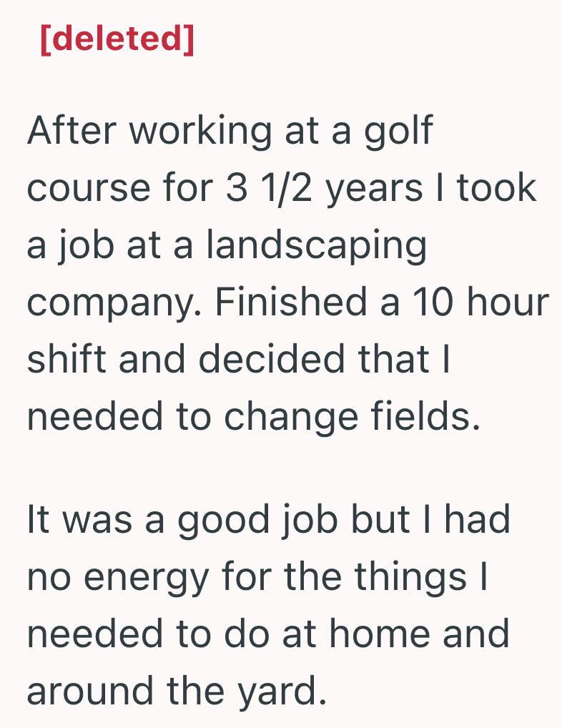Select the first paragraph about golf course
Image resolution: width=562 pixels, height=728 pixels.
(x=287, y=273)
